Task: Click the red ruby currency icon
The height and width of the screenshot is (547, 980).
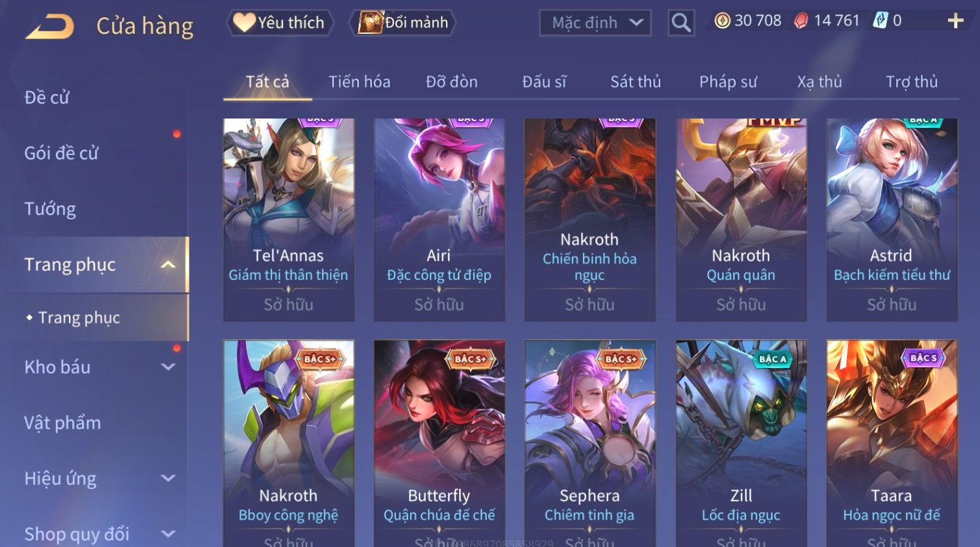Action: tap(800, 21)
